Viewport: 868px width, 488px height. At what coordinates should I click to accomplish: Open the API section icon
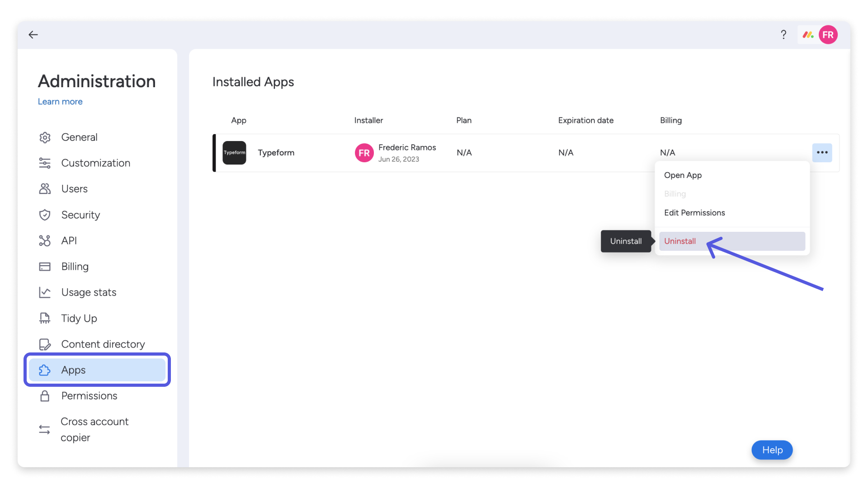(x=45, y=240)
